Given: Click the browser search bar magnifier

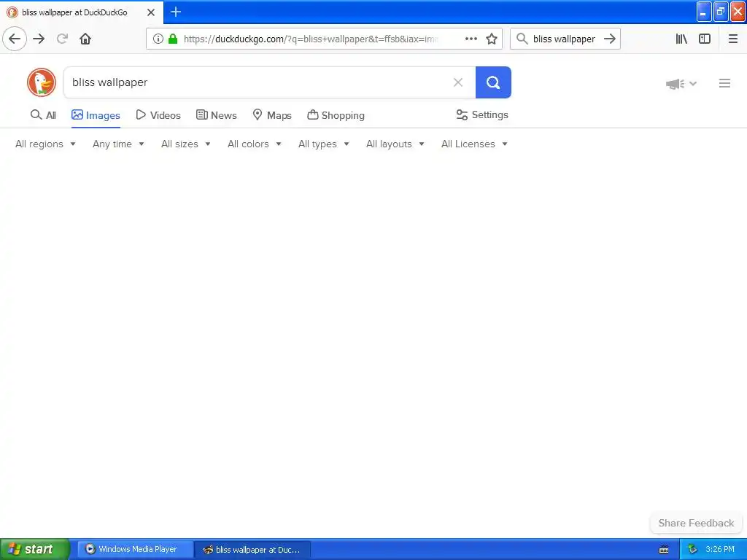Looking at the screenshot, I should (x=522, y=39).
